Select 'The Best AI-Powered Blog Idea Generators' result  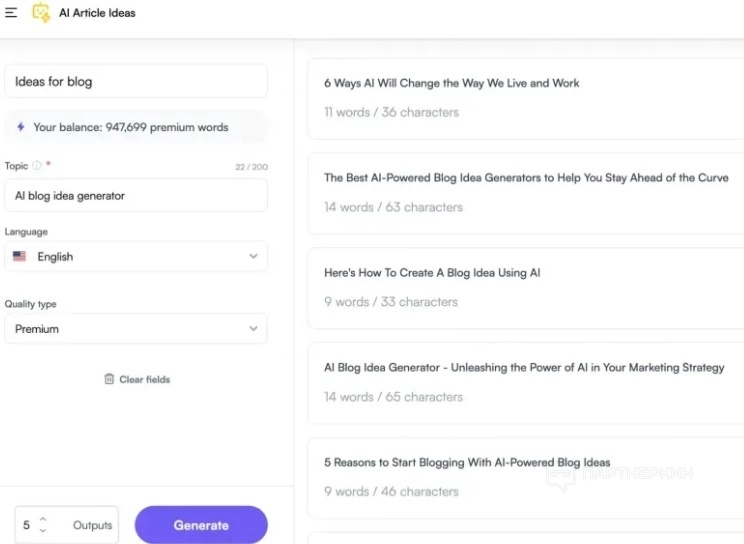tap(525, 178)
